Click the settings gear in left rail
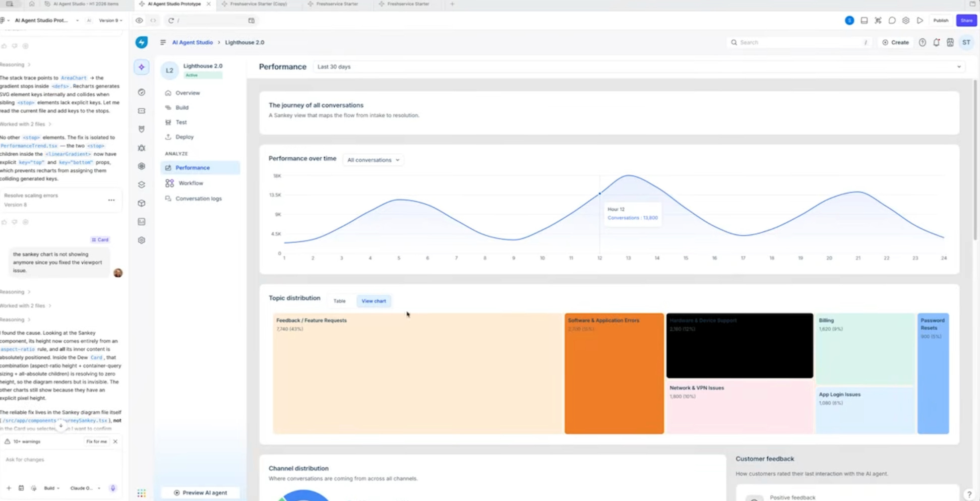Screen dimensions: 980x501 142,240
